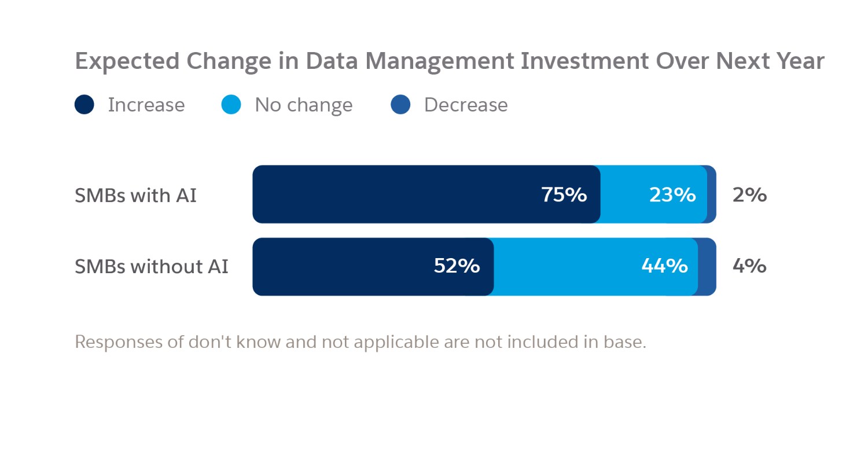Click the 44% value in the bottom bar
Screen dimensions: 868x463
click(x=664, y=266)
